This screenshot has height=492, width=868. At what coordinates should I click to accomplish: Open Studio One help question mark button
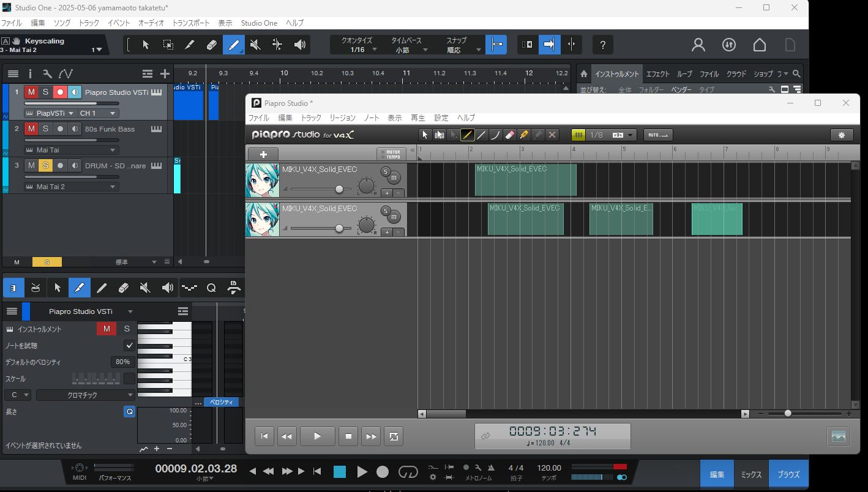click(x=603, y=45)
